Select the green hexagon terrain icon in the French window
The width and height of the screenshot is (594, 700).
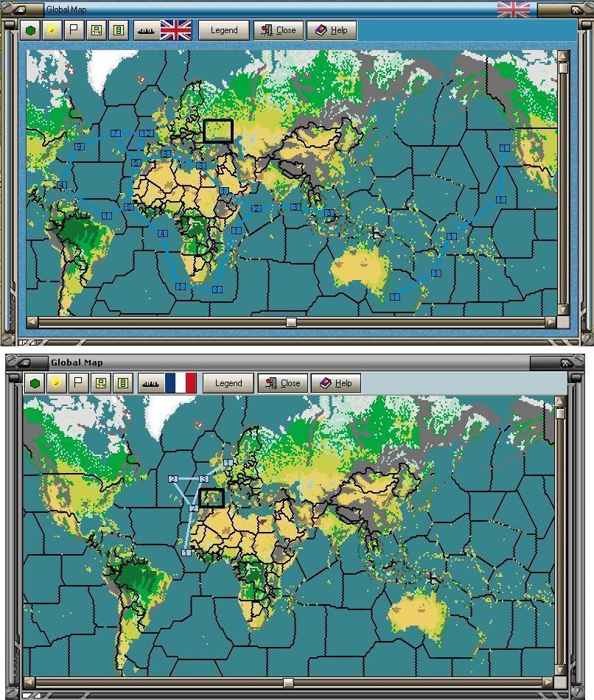pyautogui.click(x=35, y=383)
